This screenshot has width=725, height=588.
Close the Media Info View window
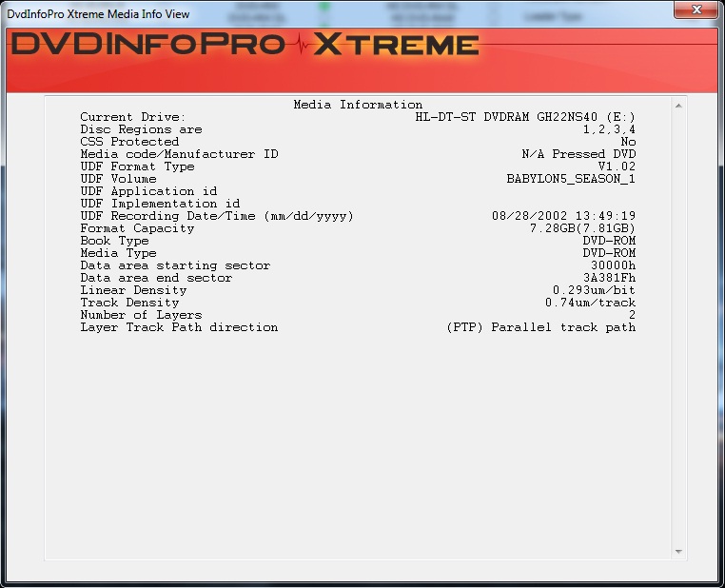(696, 10)
